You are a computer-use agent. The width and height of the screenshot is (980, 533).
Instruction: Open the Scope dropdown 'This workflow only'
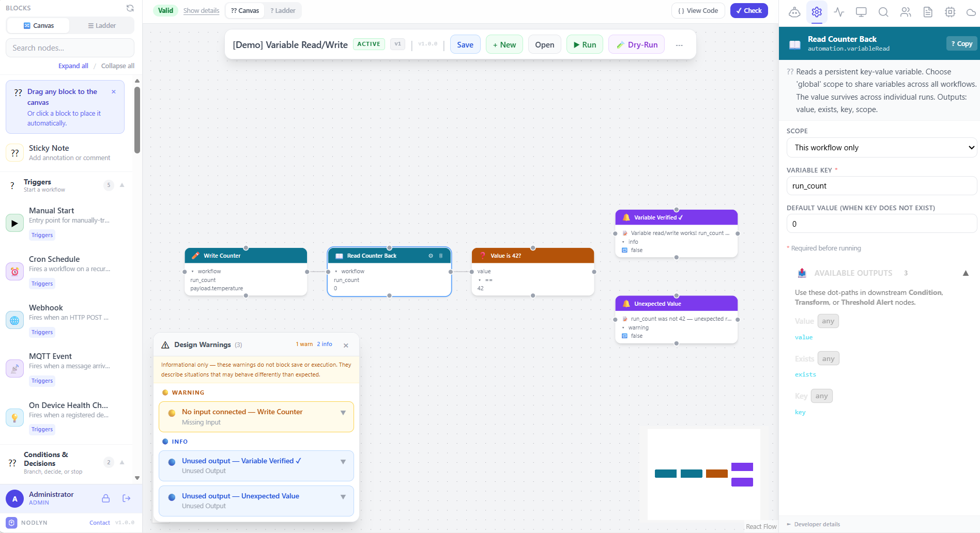pyautogui.click(x=881, y=148)
